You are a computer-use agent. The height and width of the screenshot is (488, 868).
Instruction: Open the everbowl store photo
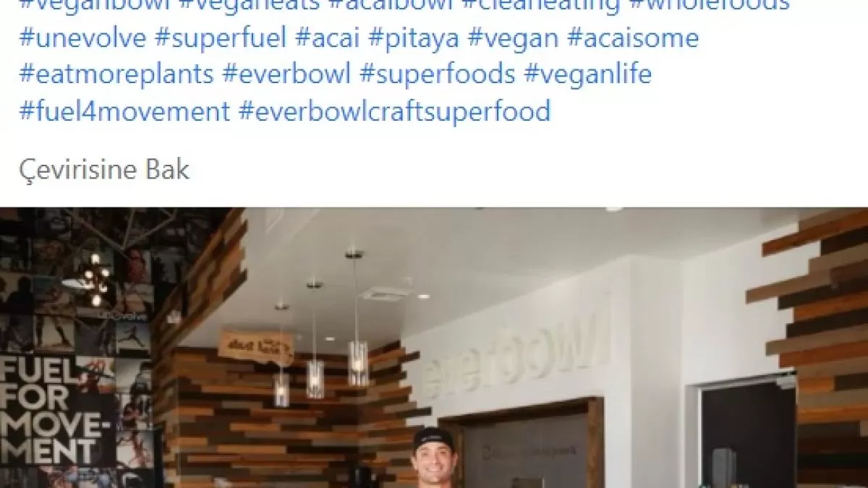[x=434, y=348]
